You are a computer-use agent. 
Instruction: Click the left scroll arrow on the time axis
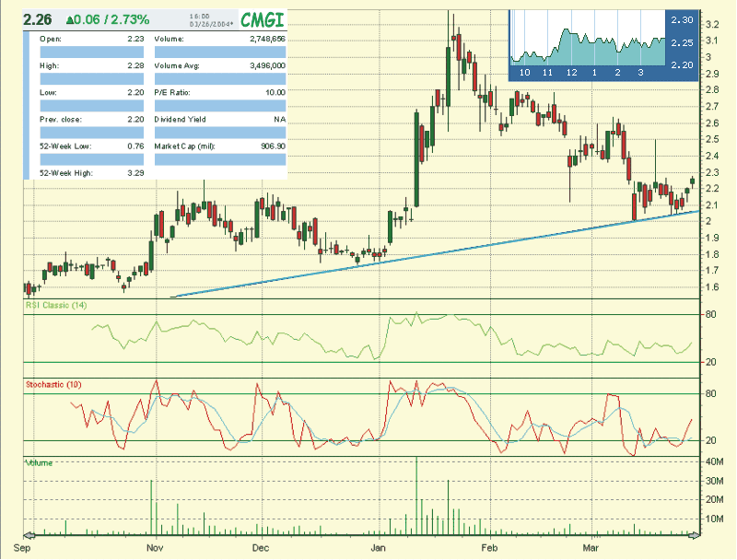point(29,535)
